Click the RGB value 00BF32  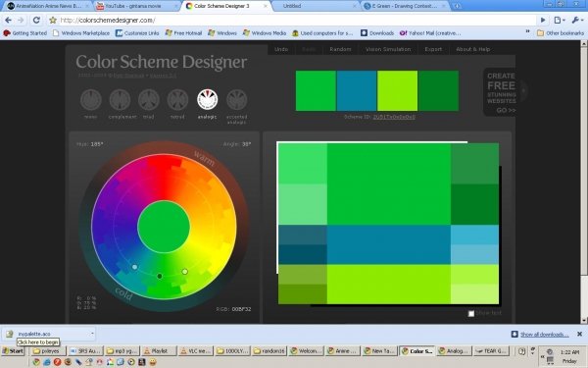tap(241, 309)
